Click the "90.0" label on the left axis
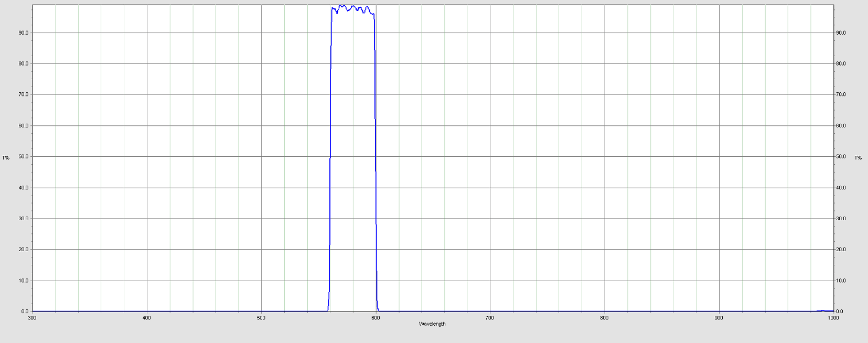Image resolution: width=868 pixels, height=343 pixels. [24, 33]
